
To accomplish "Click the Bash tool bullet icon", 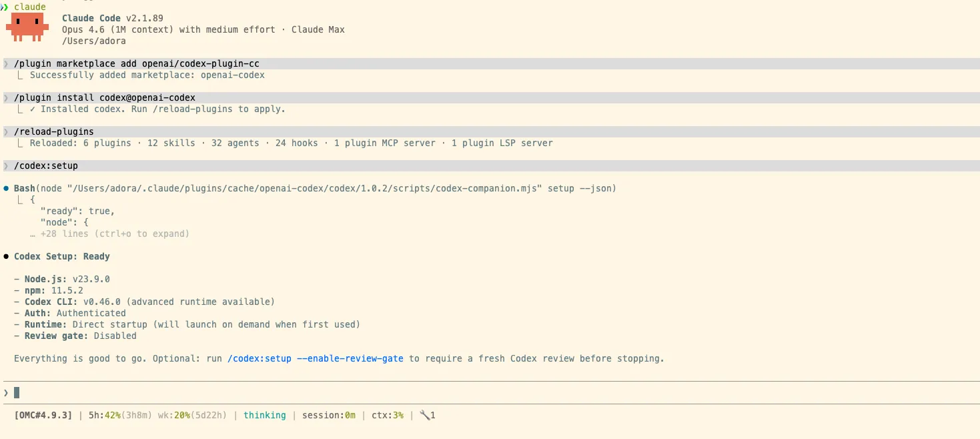I will point(7,188).
